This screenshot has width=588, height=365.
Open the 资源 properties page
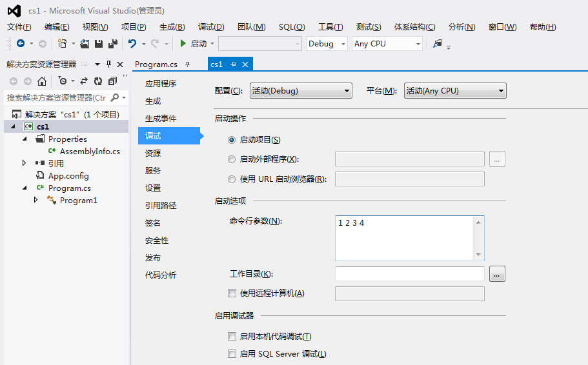(x=153, y=153)
